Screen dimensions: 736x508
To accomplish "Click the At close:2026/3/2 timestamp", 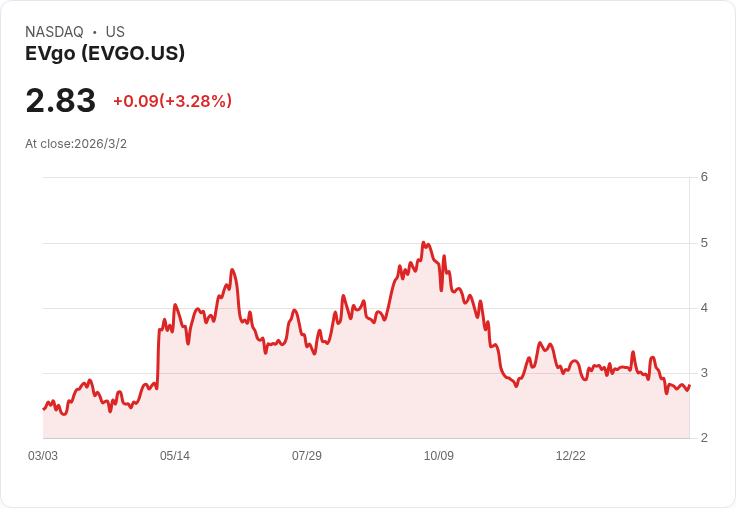I will click(x=76, y=144).
